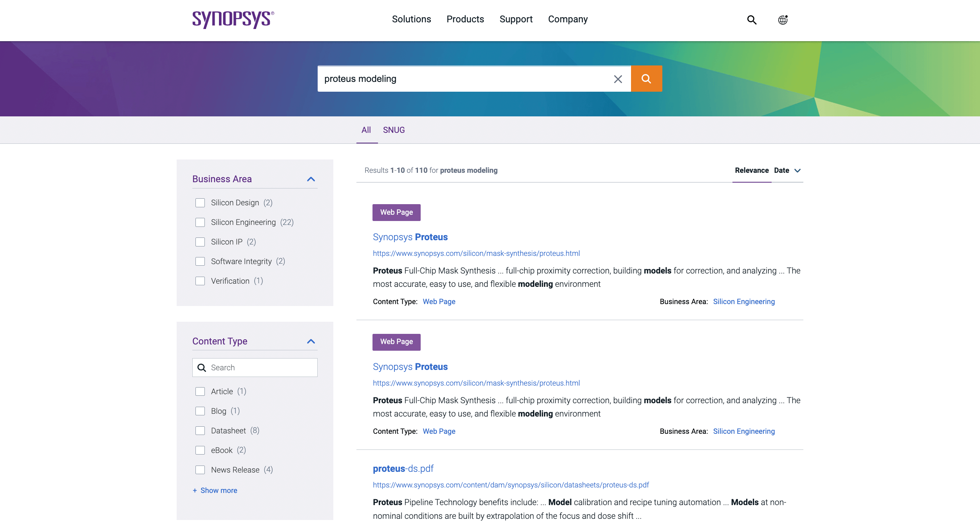980x529 pixels.
Task: Click first result's Web Page content type link
Action: click(439, 302)
